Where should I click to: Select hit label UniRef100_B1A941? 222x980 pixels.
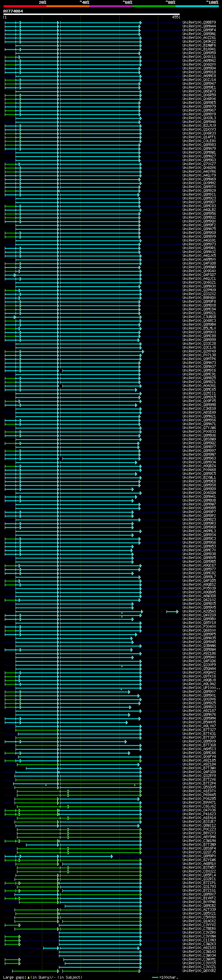199,49
